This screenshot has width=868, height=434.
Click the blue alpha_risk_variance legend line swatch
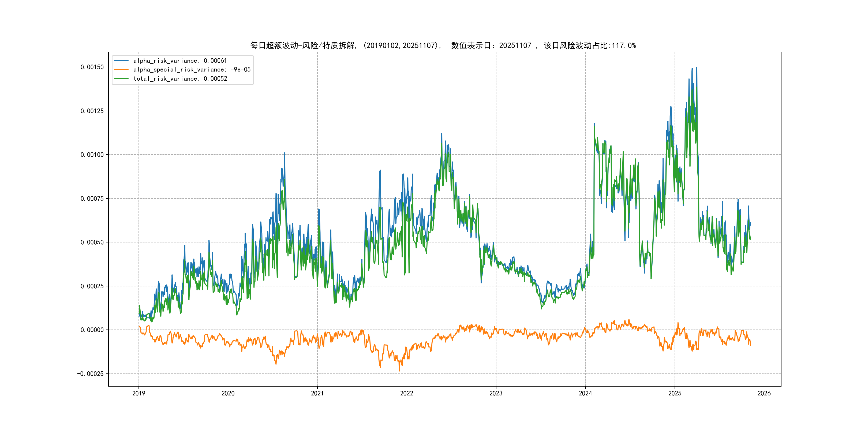(121, 61)
